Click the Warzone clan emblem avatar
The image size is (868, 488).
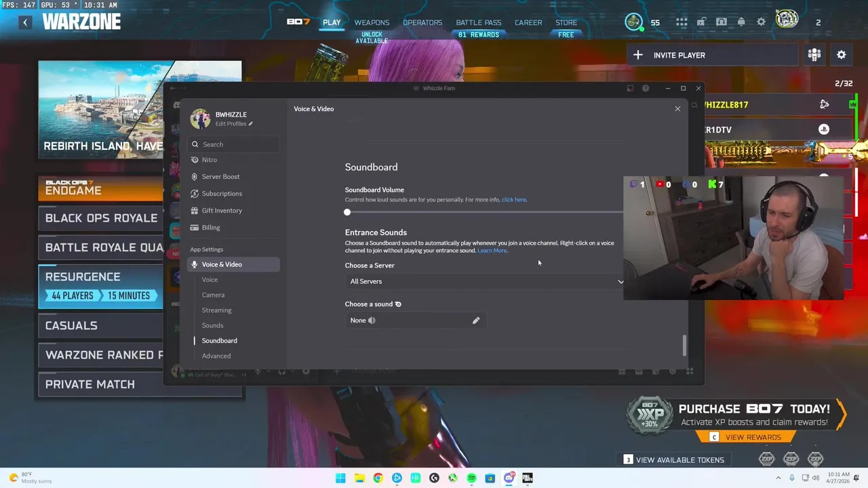[787, 19]
